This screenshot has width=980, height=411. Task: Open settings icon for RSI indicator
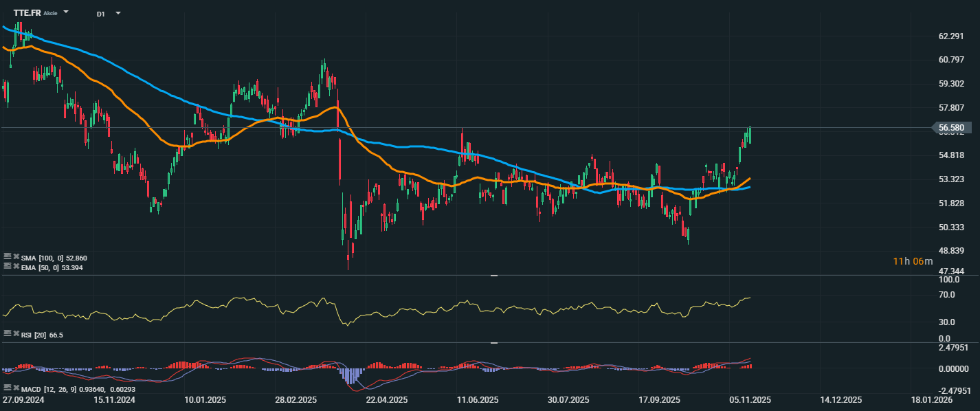click(7, 333)
